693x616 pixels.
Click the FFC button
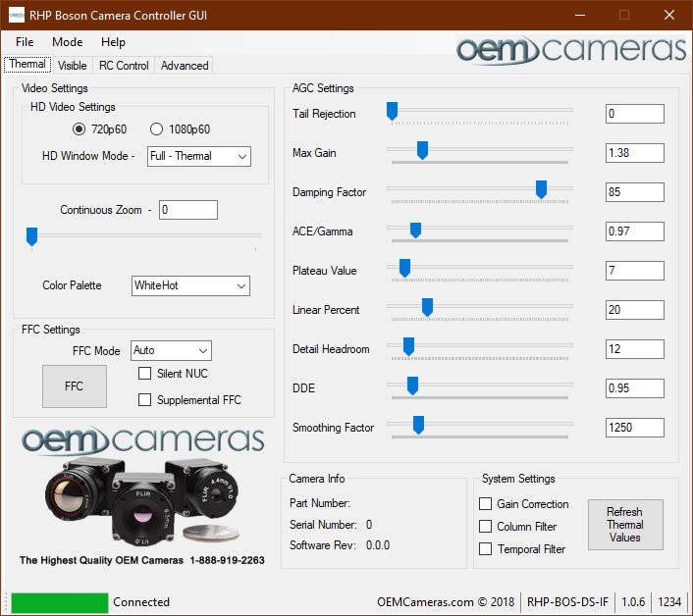tap(75, 386)
